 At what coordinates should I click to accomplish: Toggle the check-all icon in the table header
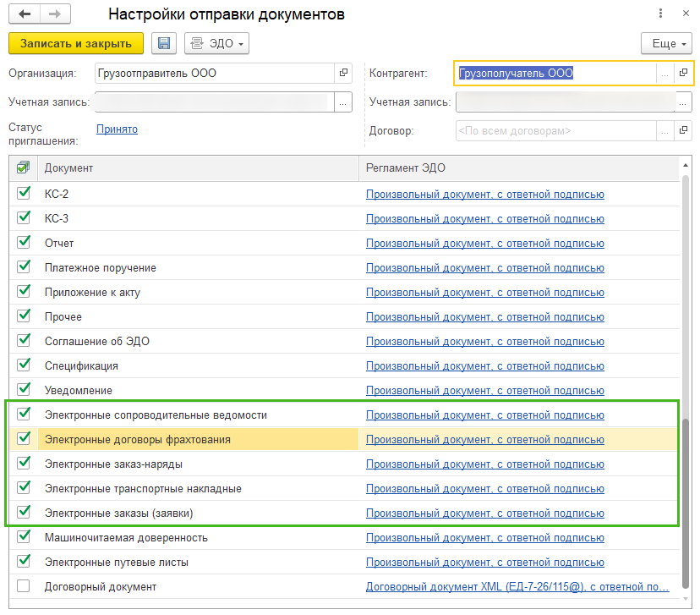click(23, 168)
